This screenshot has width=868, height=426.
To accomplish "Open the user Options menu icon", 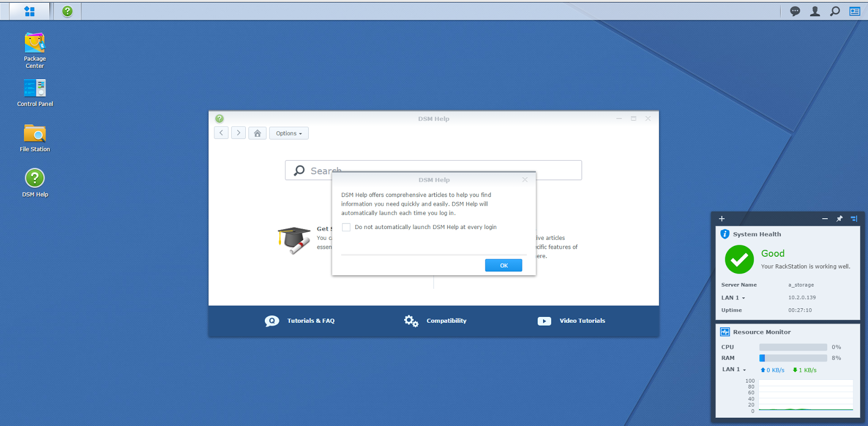I will coord(815,11).
